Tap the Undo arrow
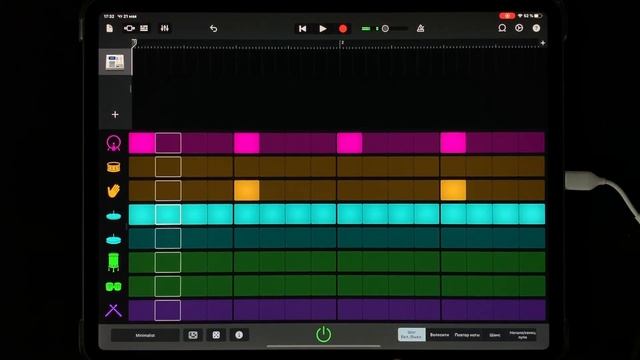Screen dimensions: 640x360 click(213, 28)
